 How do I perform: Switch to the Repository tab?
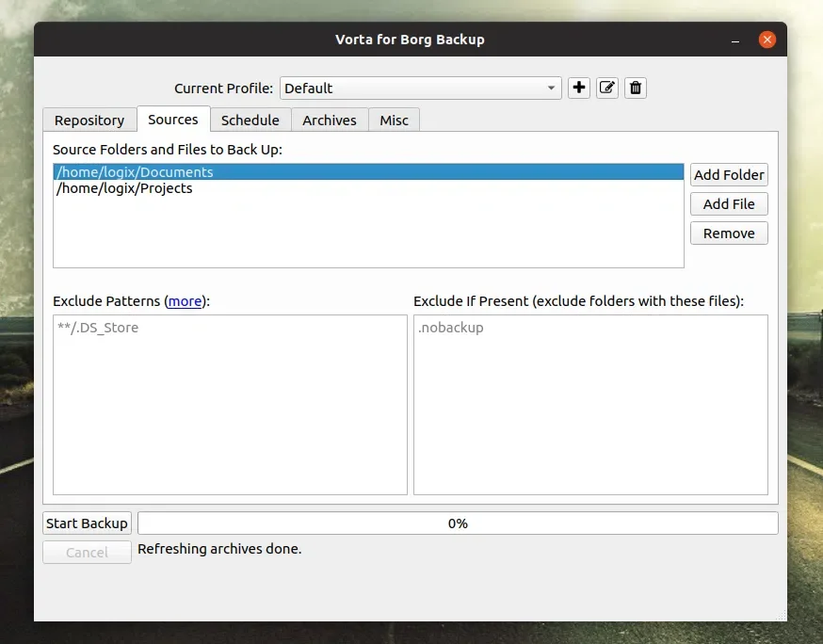click(x=89, y=120)
